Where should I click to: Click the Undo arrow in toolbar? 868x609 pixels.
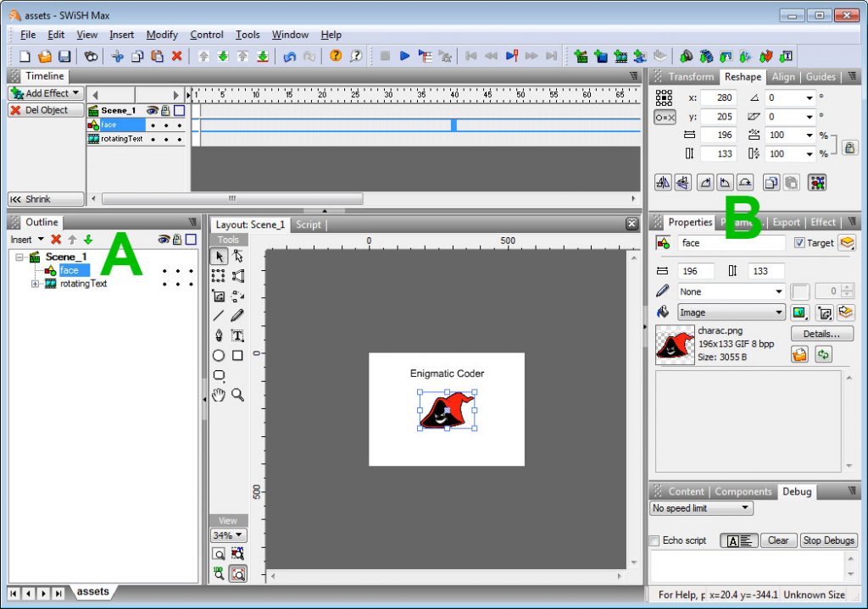(x=289, y=56)
